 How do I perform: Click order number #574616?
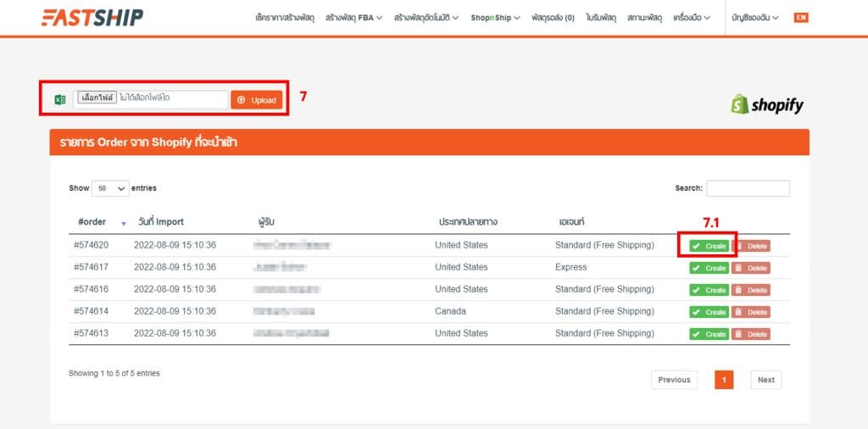pyautogui.click(x=92, y=289)
